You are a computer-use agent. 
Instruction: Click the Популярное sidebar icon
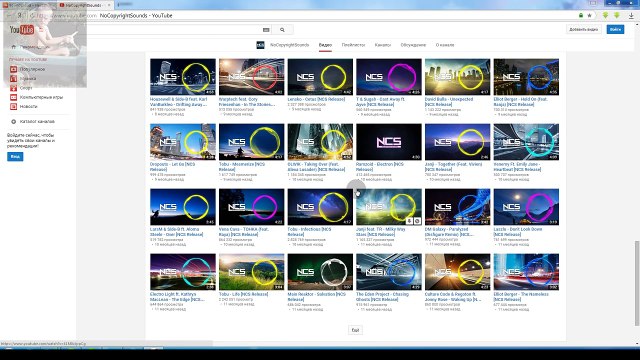[x=13, y=69]
